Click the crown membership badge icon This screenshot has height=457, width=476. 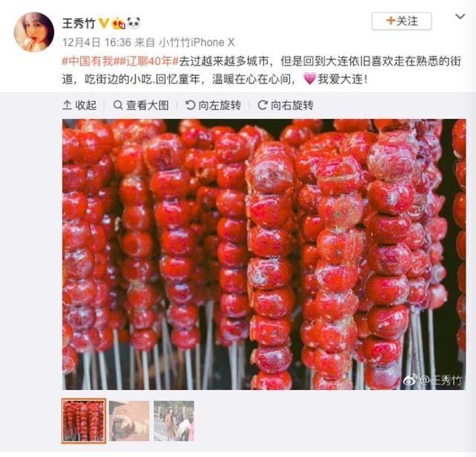(x=119, y=23)
